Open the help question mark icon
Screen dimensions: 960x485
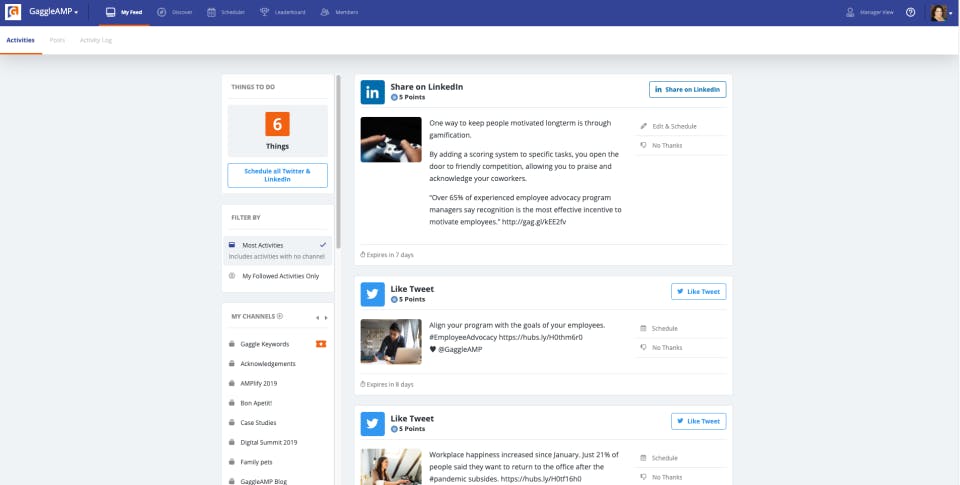tap(910, 12)
